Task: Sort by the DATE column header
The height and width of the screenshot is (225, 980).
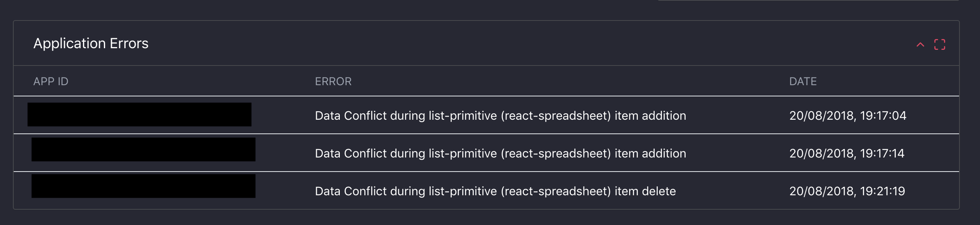Action: tap(802, 82)
